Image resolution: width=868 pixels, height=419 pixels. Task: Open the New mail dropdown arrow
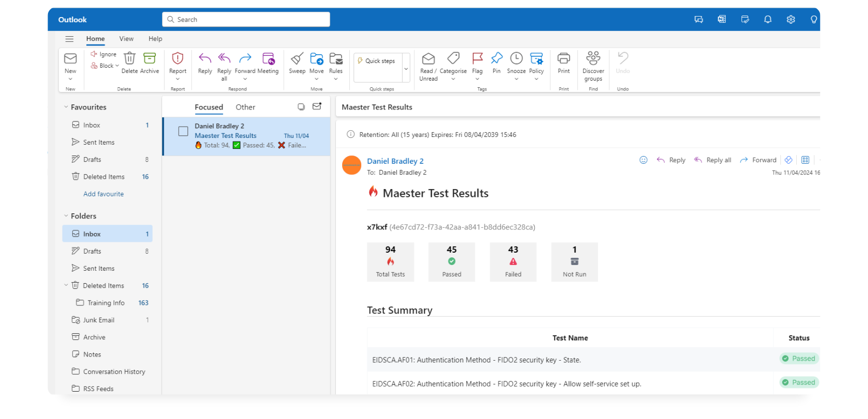coord(70,79)
